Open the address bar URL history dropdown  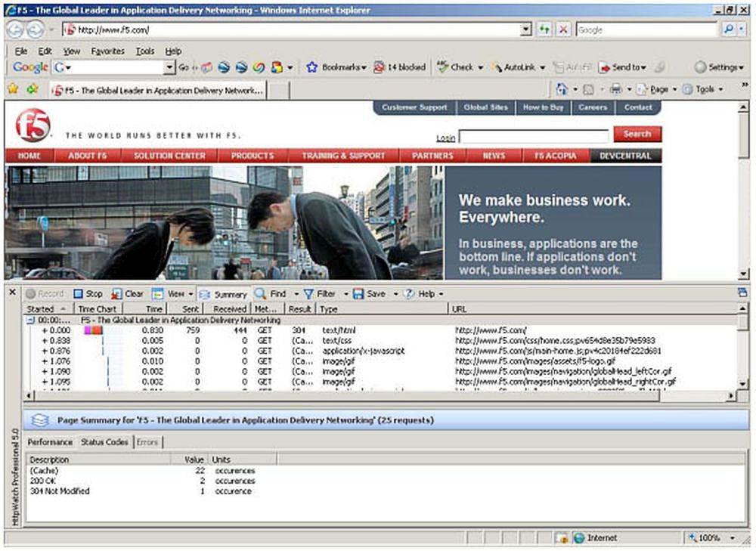(526, 30)
